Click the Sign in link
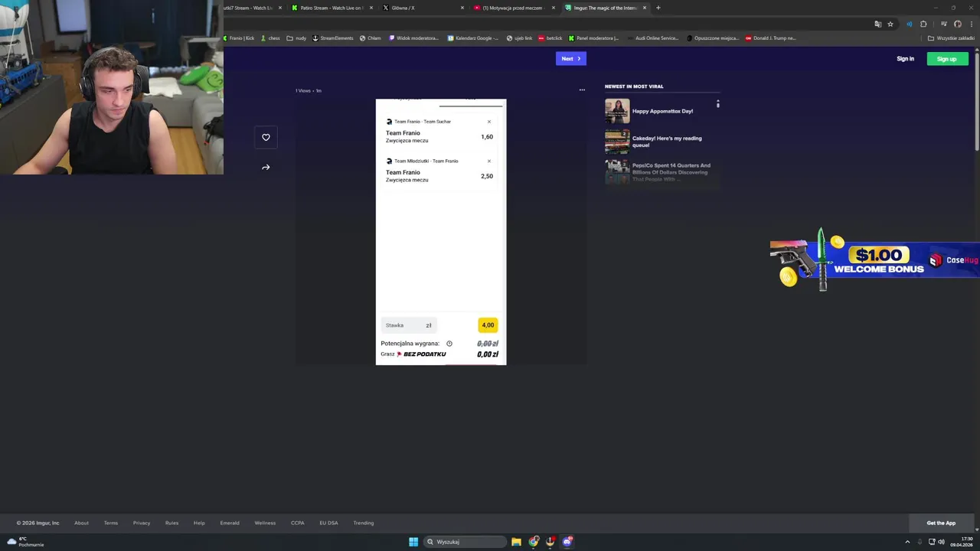 click(x=905, y=59)
